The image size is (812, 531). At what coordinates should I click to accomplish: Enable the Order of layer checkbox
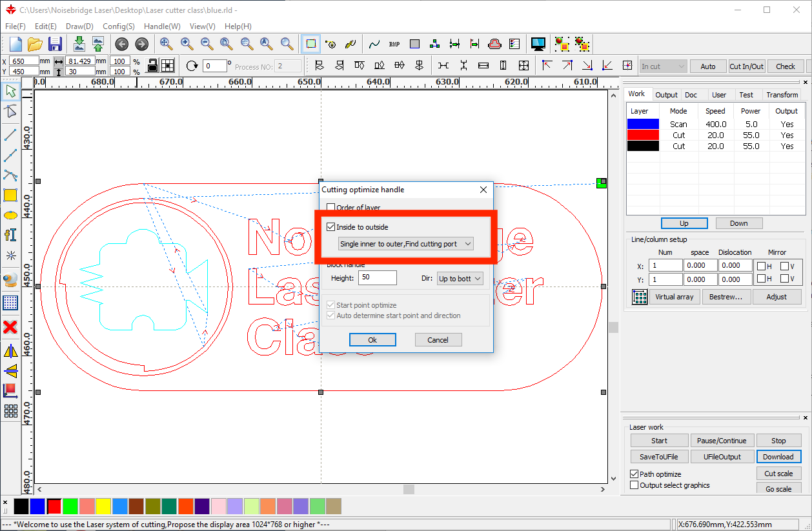tap(331, 208)
